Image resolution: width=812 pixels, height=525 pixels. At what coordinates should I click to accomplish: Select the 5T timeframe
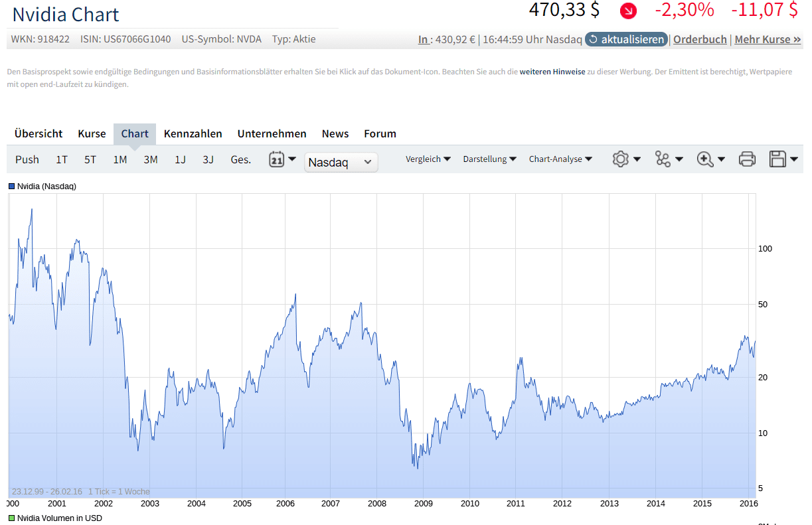pos(90,159)
